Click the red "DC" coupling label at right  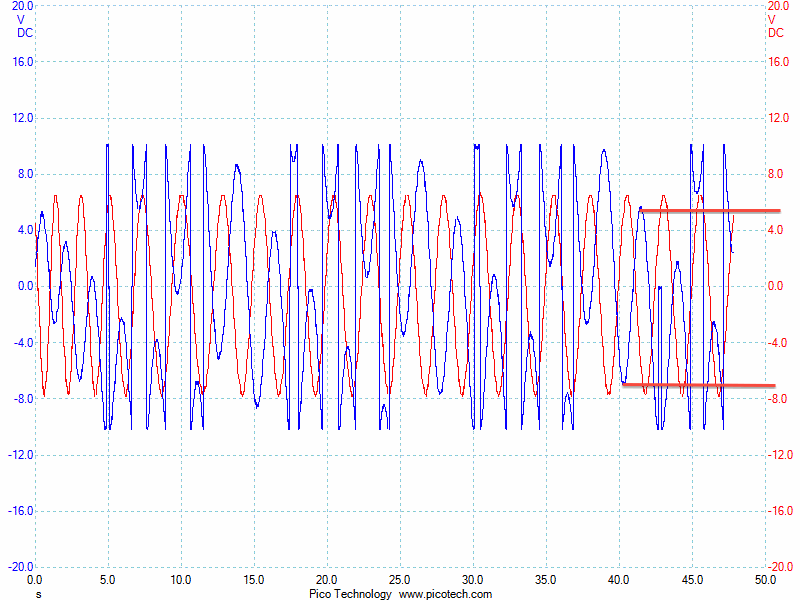tap(776, 33)
